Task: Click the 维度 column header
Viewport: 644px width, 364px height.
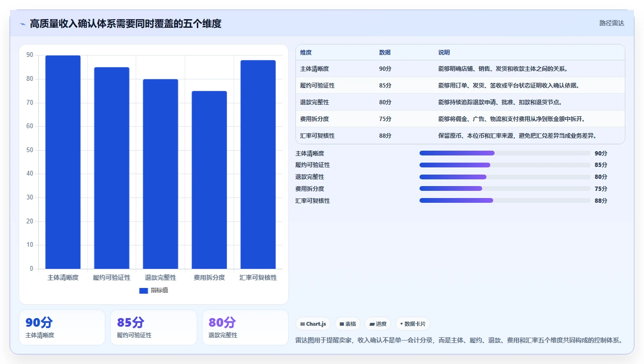Action: tap(306, 53)
